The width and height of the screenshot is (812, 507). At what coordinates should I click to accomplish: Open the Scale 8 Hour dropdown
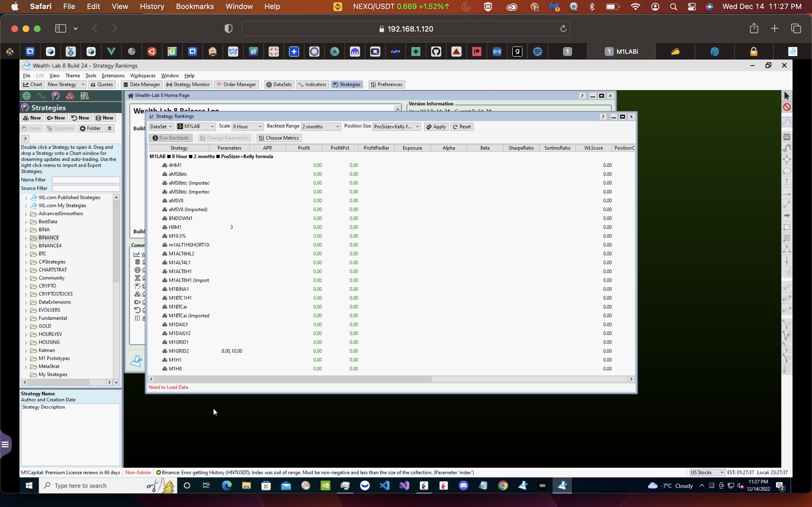247,126
